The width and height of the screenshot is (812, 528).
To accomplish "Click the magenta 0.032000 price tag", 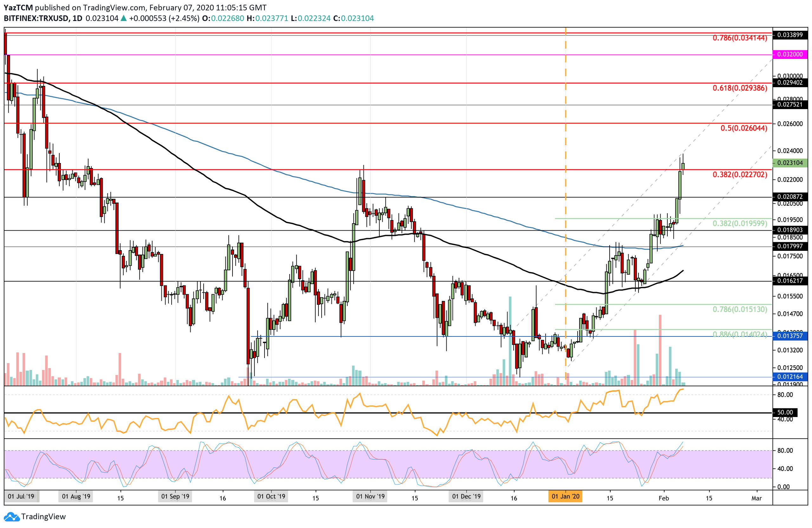I will pyautogui.click(x=790, y=55).
